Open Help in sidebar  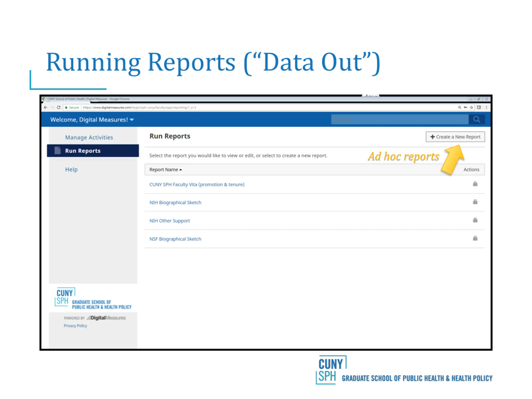[x=71, y=169]
